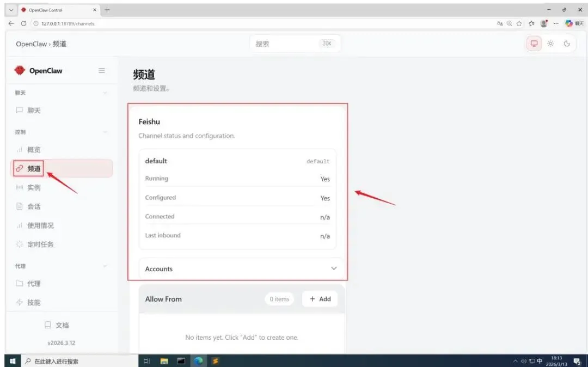Image resolution: width=588 pixels, height=367 pixels.
Task: Bookmark this page with star icon
Action: click(519, 23)
